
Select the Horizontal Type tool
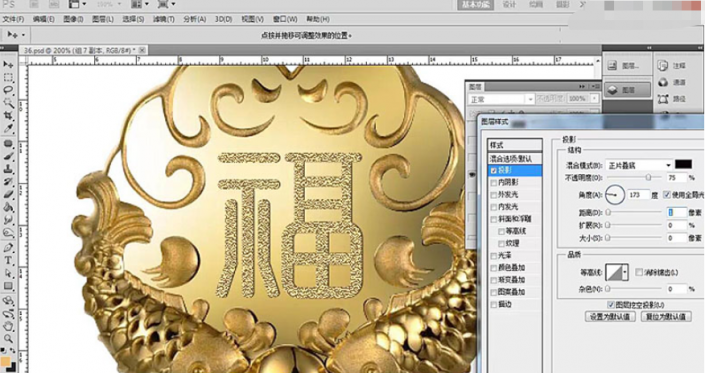click(x=8, y=260)
